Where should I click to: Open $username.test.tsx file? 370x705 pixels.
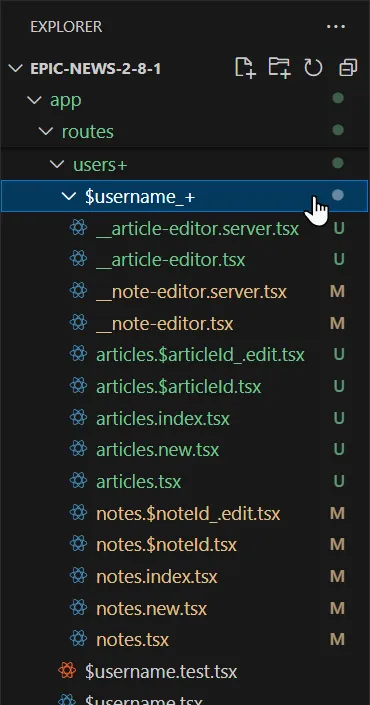click(x=161, y=672)
